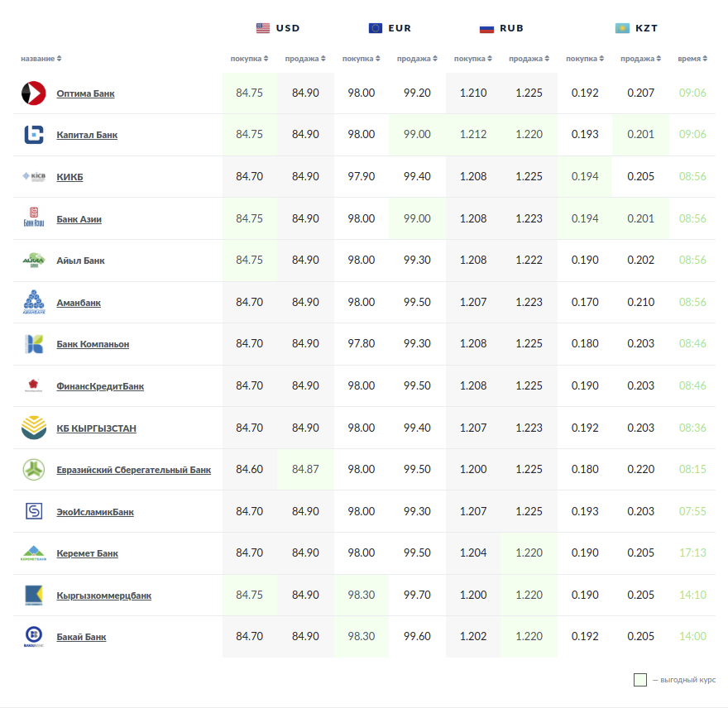Click the Keremet Bank logo icon
Image resolution: width=728 pixels, height=708 pixels.
pyautogui.click(x=33, y=553)
